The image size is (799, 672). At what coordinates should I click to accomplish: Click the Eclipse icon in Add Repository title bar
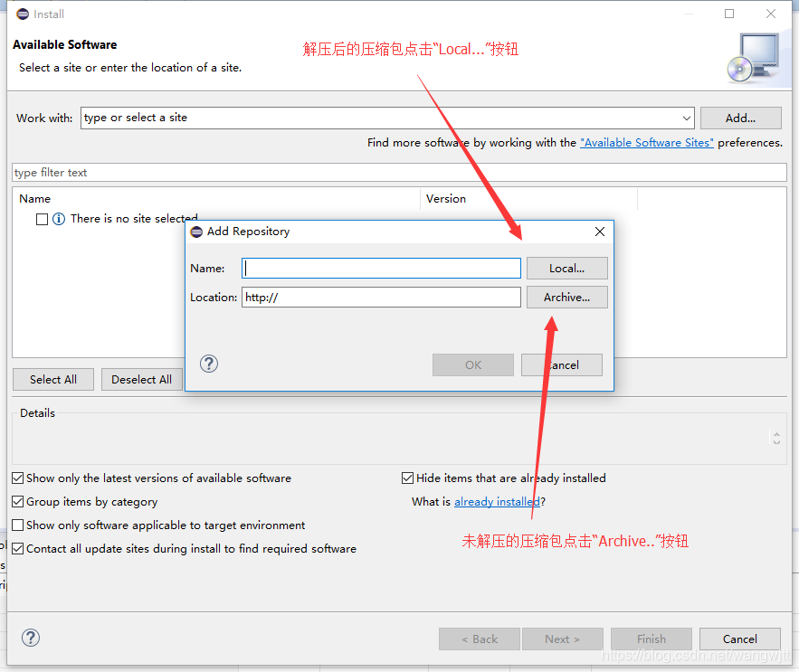click(x=196, y=232)
